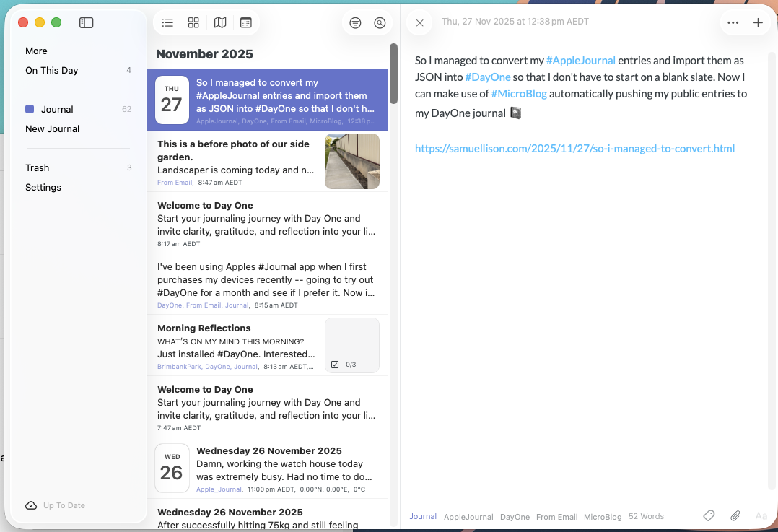
Task: Toggle the checklist checkbox in Morning Reflections
Action: pyautogui.click(x=335, y=365)
